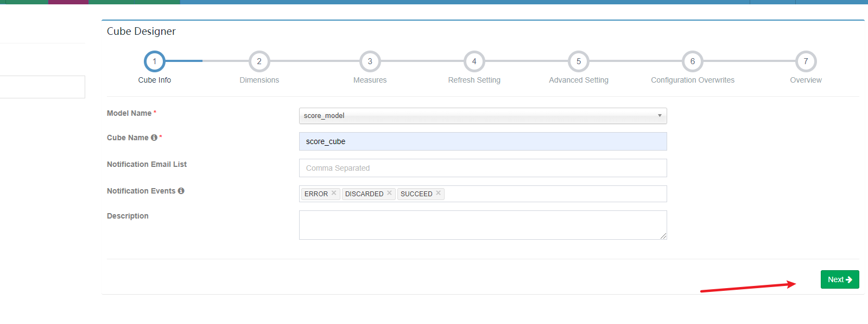
Task: Select the Advanced Setting step label
Action: (579, 80)
